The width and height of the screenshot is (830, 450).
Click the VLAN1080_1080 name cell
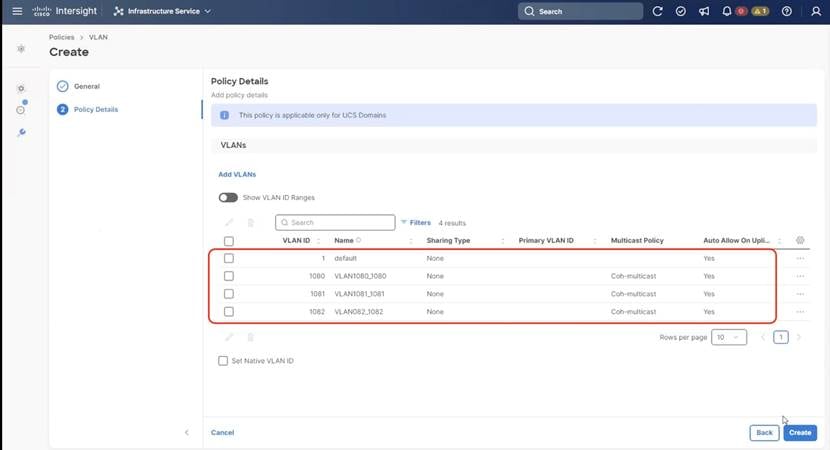pos(360,276)
